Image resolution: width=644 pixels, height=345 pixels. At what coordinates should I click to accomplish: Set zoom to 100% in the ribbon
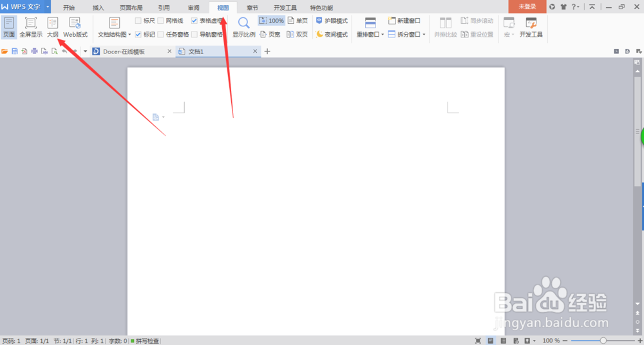coord(272,21)
